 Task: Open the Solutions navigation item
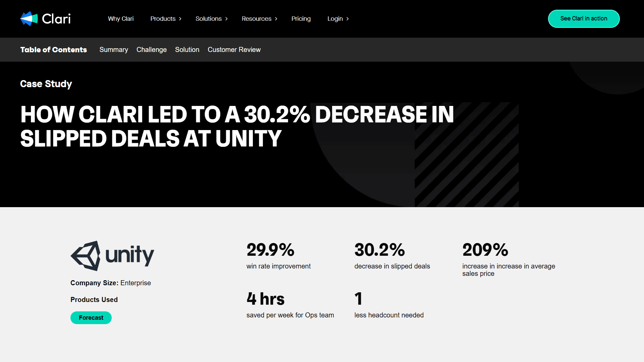(208, 19)
